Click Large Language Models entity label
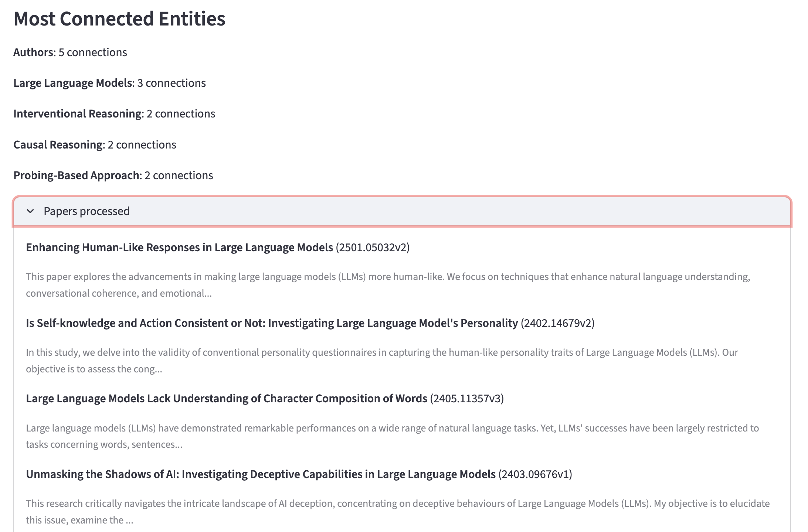Viewport: 808px width, 532px height. (x=72, y=83)
